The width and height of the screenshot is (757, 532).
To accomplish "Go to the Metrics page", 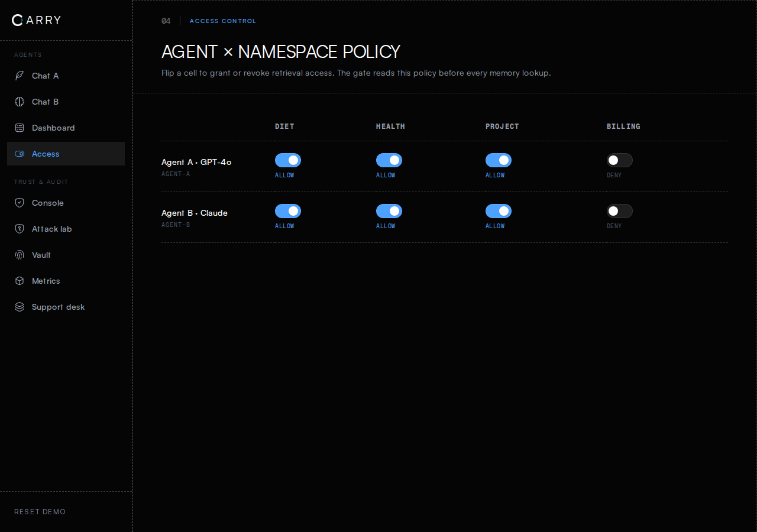I will tap(66, 281).
